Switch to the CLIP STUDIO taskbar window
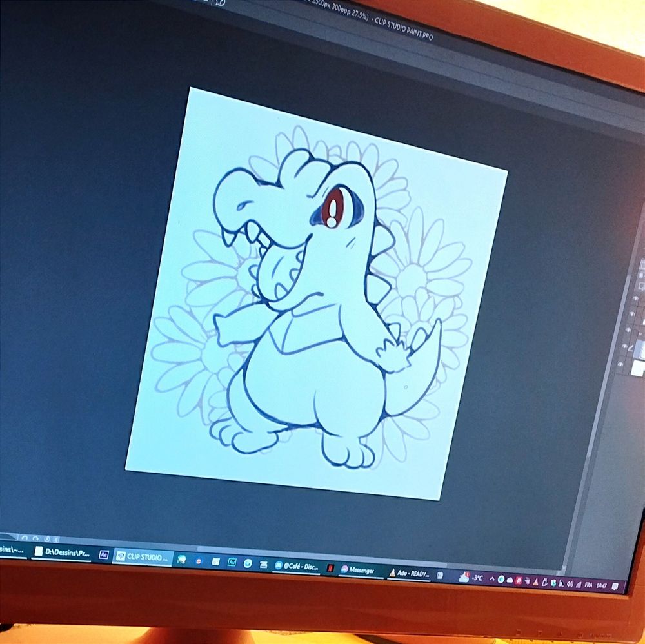645x644 pixels. (x=143, y=557)
